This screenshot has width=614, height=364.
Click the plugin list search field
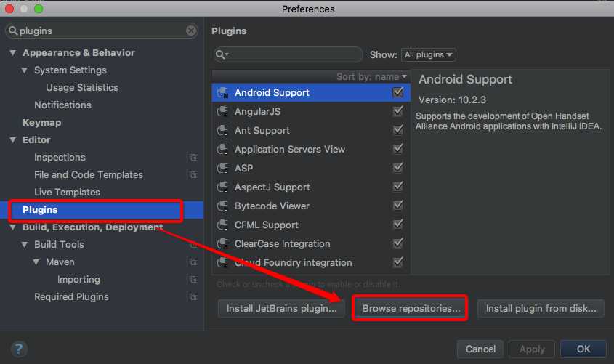pyautogui.click(x=288, y=54)
